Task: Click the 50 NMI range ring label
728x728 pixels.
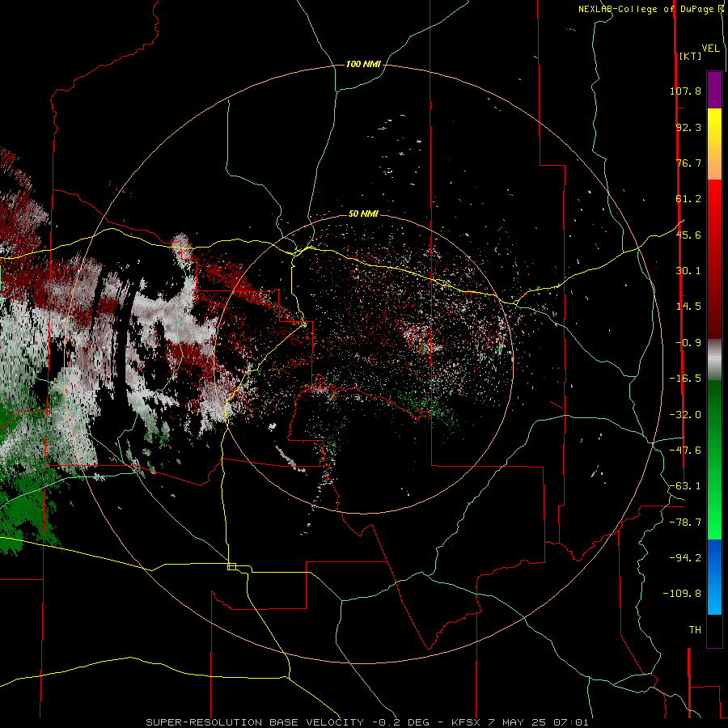Action: tap(363, 214)
